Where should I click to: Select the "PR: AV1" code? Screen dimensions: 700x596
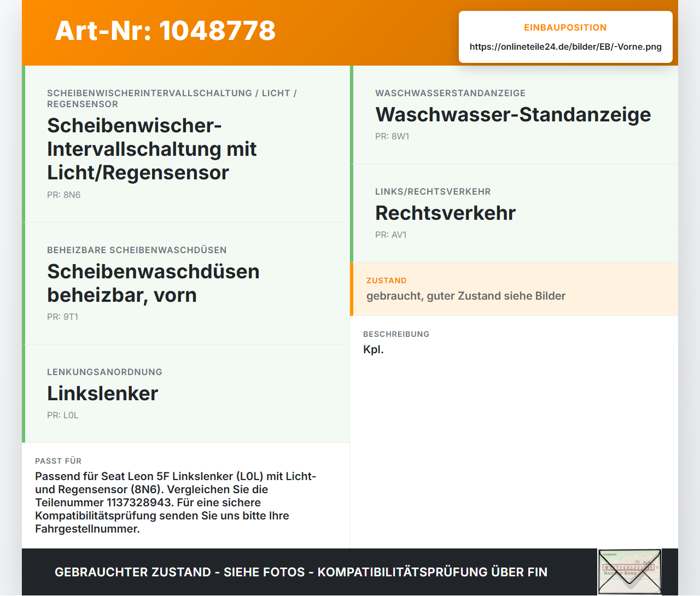(x=391, y=235)
